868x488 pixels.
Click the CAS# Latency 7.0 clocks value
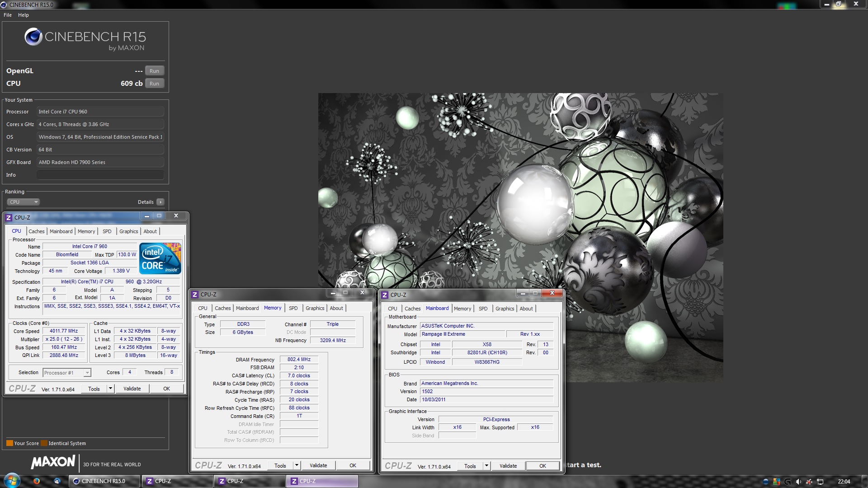coord(299,376)
